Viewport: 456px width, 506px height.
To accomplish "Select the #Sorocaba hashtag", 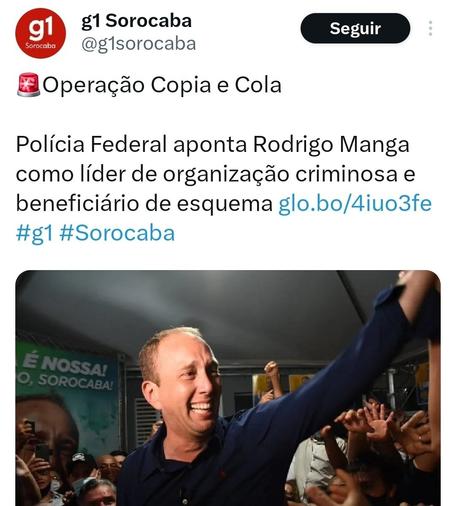I will 117,233.
